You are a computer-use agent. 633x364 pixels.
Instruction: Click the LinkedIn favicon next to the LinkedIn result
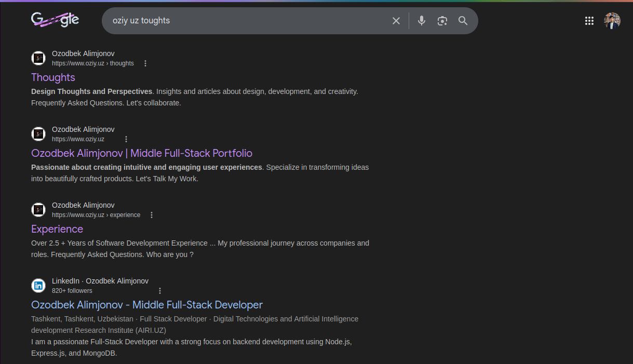coord(38,285)
